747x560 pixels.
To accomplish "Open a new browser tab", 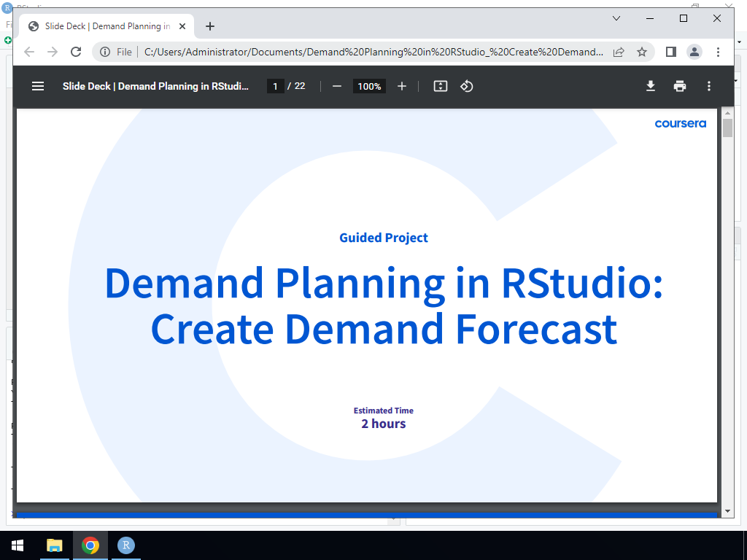I will point(210,26).
